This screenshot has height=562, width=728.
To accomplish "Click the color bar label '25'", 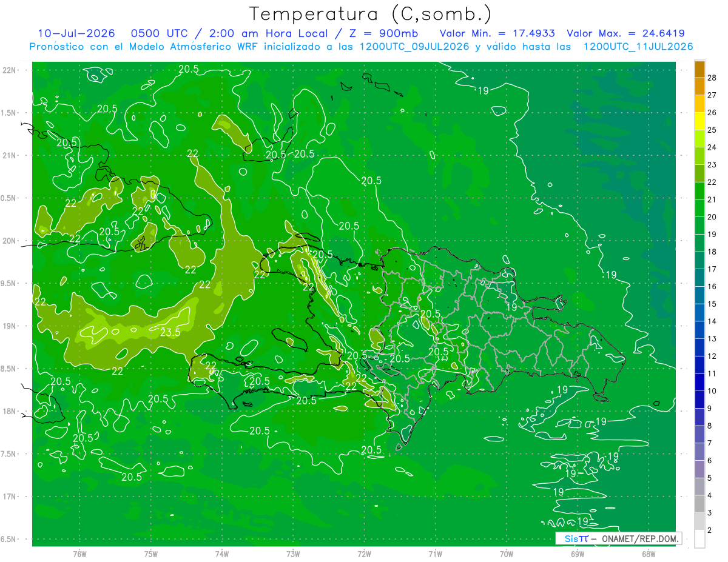I will click(712, 130).
